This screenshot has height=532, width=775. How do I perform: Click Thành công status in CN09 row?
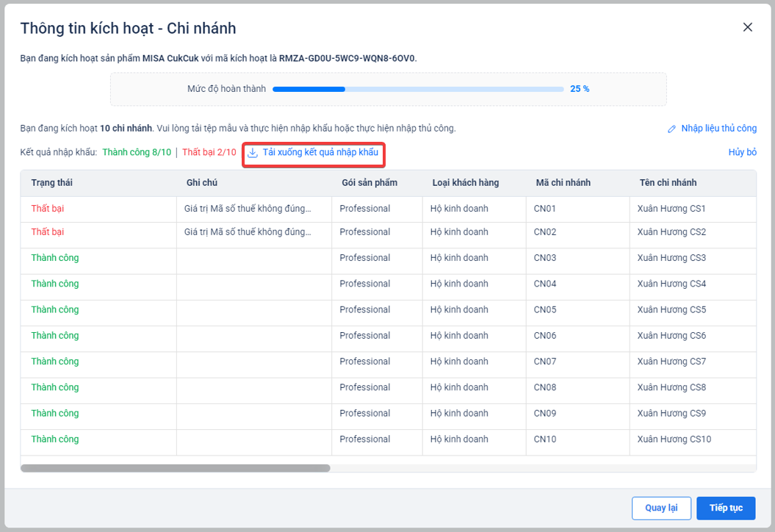[55, 414]
